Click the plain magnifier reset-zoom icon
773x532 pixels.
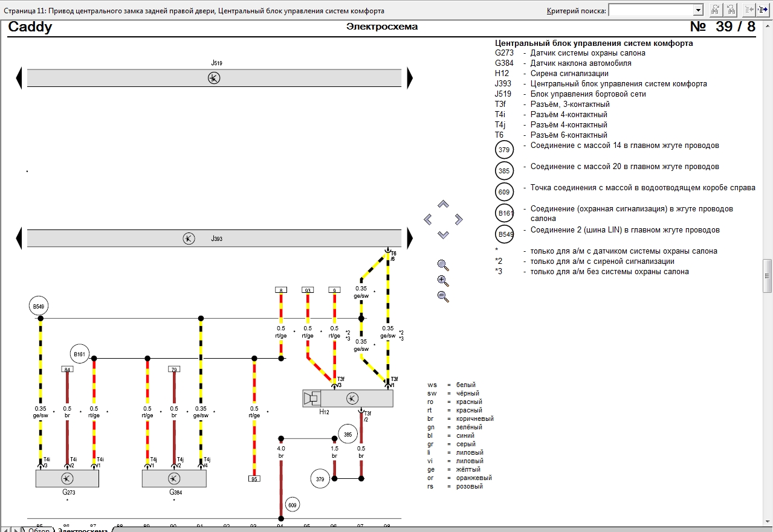443,264
